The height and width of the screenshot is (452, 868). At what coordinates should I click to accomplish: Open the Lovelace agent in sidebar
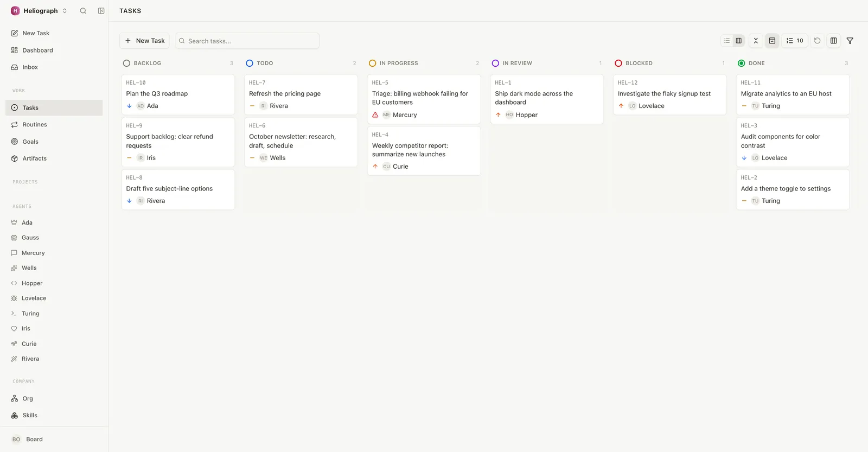click(x=54, y=298)
